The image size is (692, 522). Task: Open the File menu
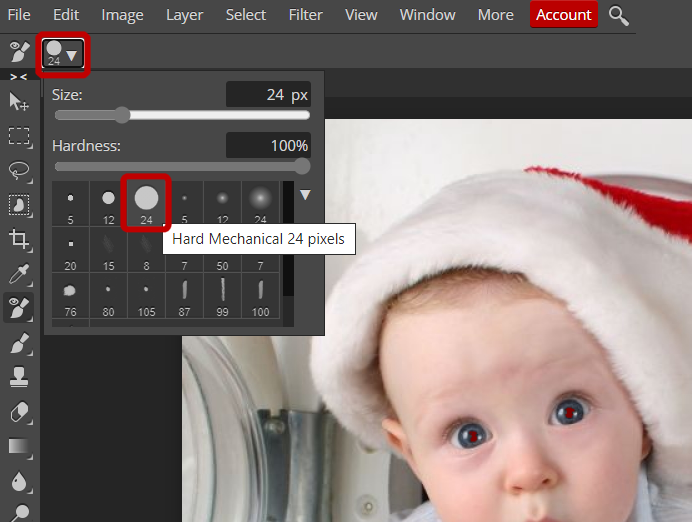click(x=19, y=15)
